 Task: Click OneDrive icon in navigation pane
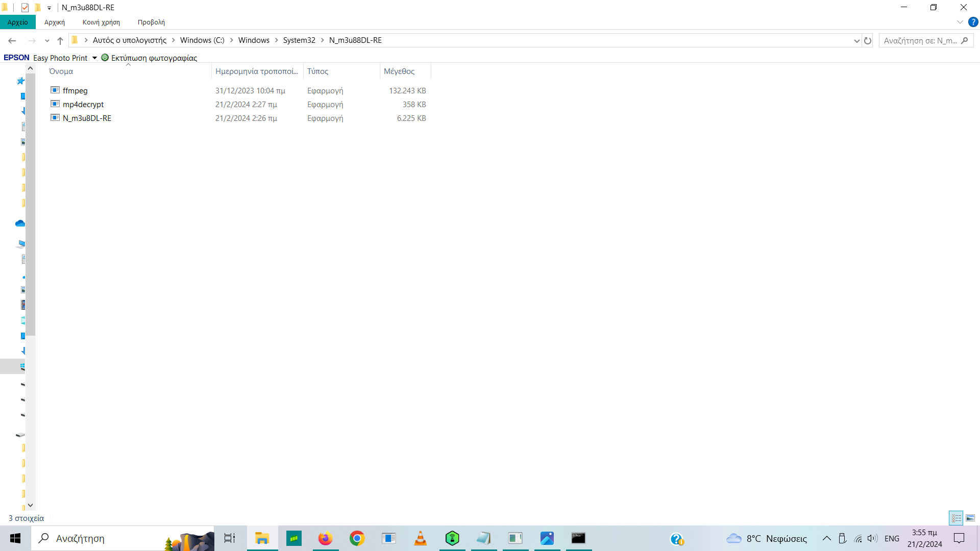coord(20,223)
